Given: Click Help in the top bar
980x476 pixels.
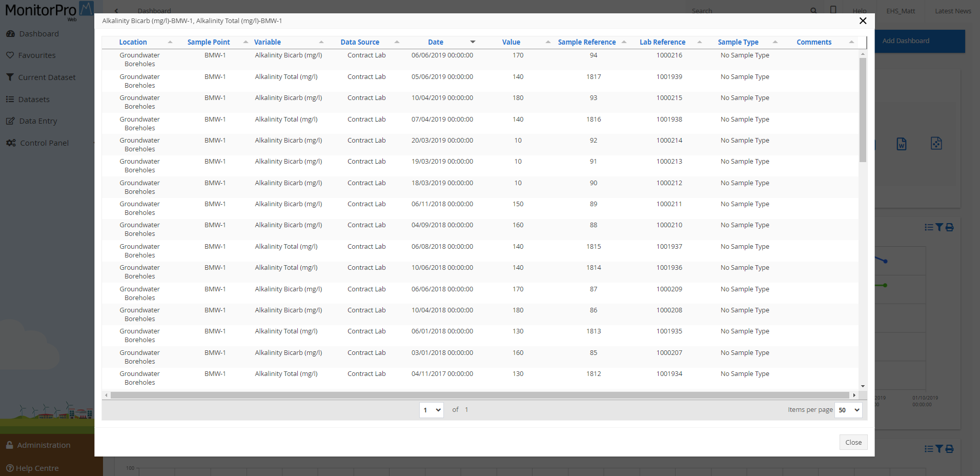Looking at the screenshot, I should point(860,11).
